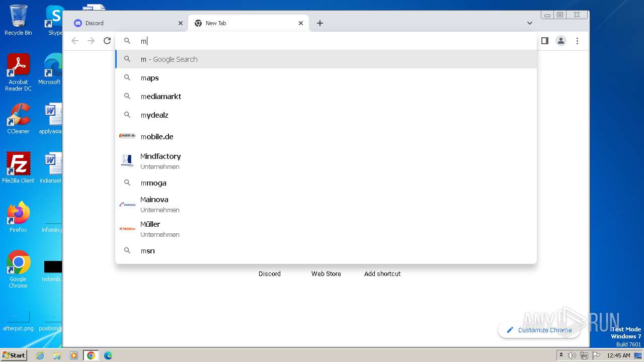The width and height of the screenshot is (644, 362).
Task: Open Firefox desktop shortcut
Action: tap(18, 217)
